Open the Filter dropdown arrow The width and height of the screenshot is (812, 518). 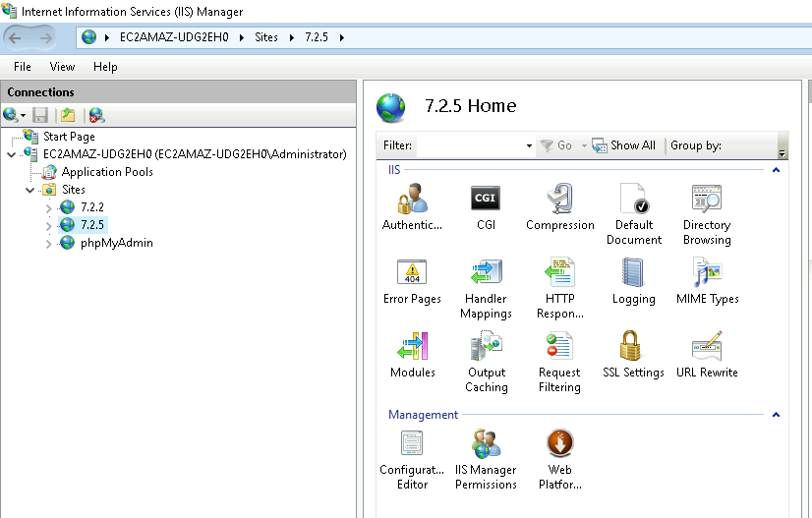529,145
